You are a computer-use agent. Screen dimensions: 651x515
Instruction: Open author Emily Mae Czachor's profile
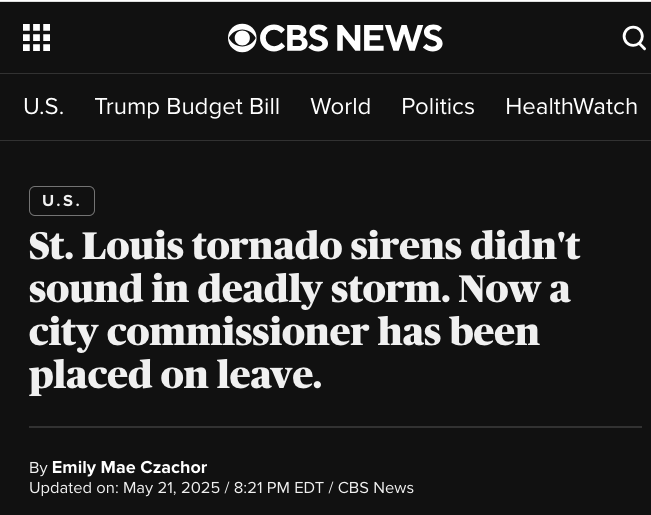129,467
